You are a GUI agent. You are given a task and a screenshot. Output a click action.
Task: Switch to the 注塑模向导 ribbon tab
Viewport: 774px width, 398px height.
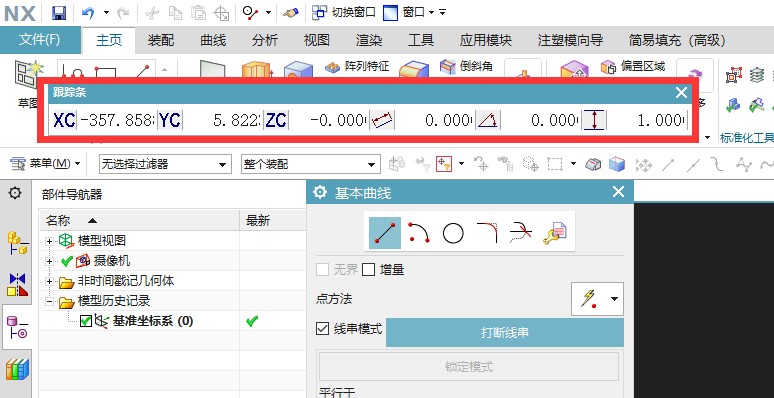point(570,40)
